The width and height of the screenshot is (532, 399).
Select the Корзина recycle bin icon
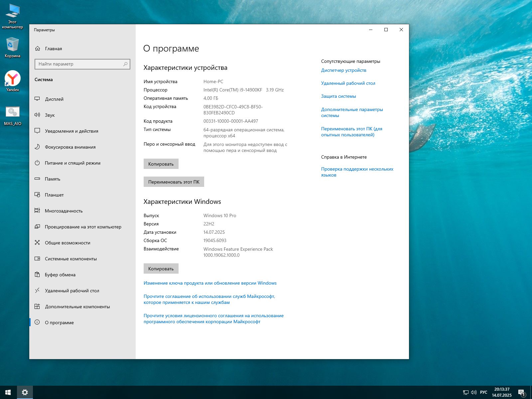(x=12, y=48)
